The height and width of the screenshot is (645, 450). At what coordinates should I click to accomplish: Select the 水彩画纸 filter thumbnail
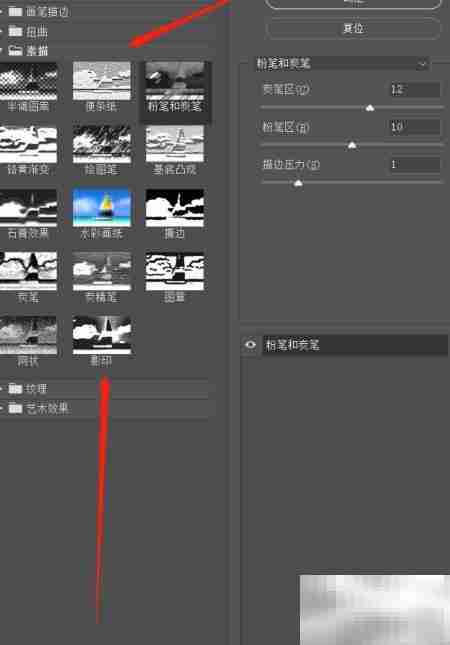[x=102, y=208]
